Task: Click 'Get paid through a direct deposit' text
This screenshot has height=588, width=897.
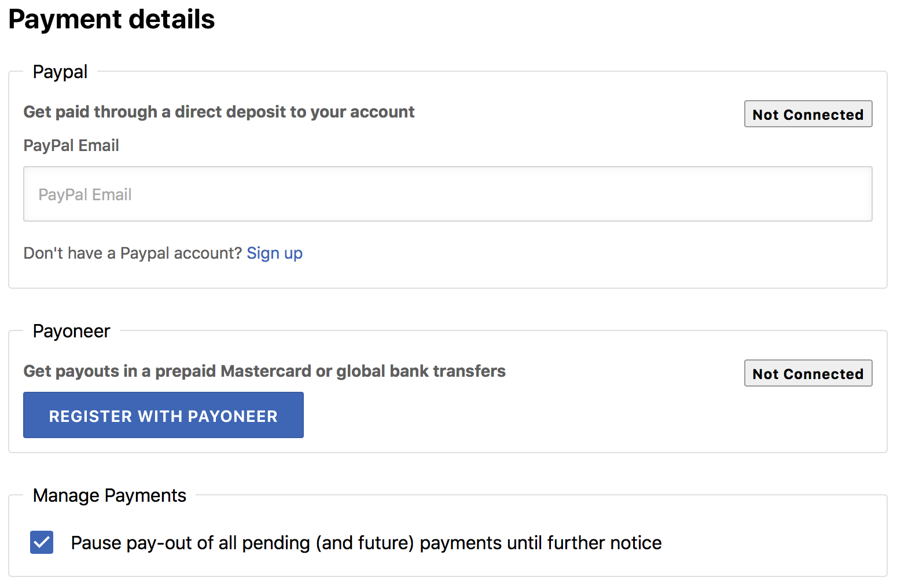Action: pos(219,112)
